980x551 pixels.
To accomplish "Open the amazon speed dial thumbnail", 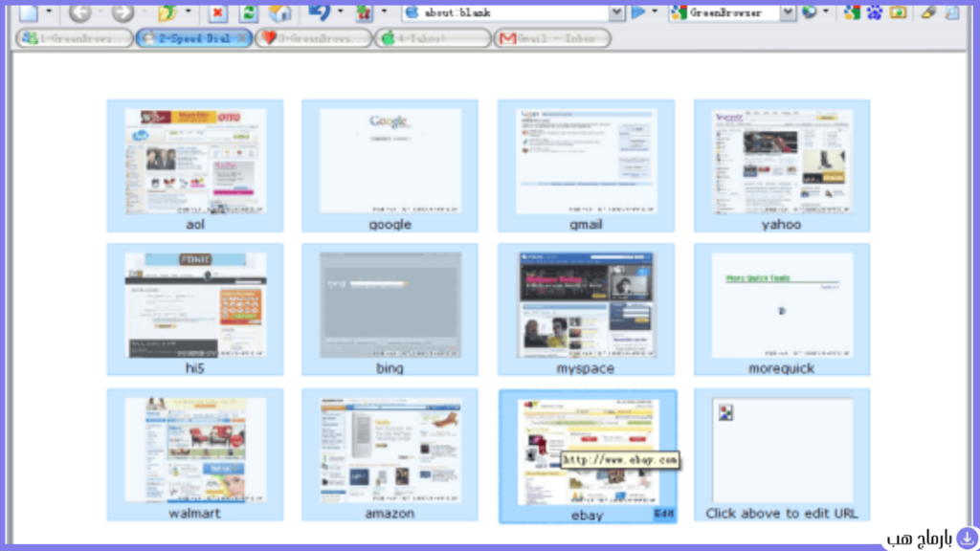I will (x=390, y=450).
